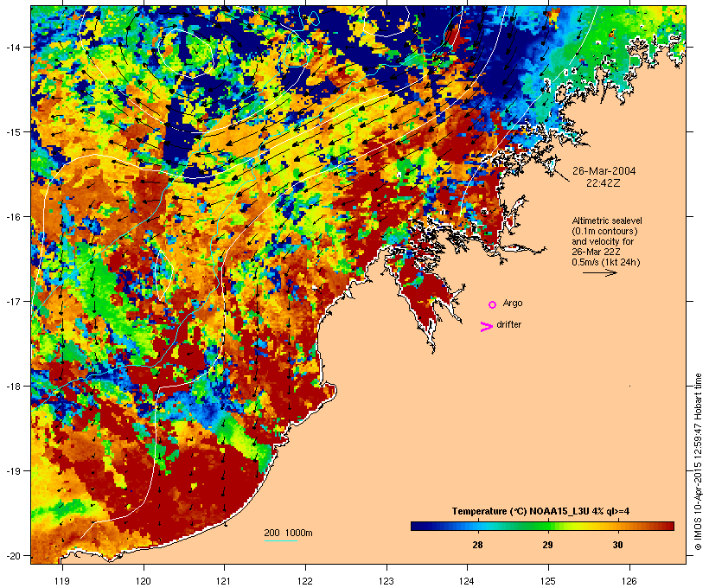Click latitude axis label -16
The height and width of the screenshot is (588, 709).
[x=13, y=217]
